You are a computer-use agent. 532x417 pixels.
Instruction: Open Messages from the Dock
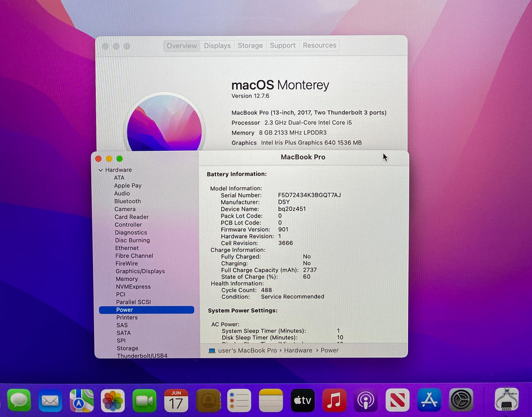(19, 400)
